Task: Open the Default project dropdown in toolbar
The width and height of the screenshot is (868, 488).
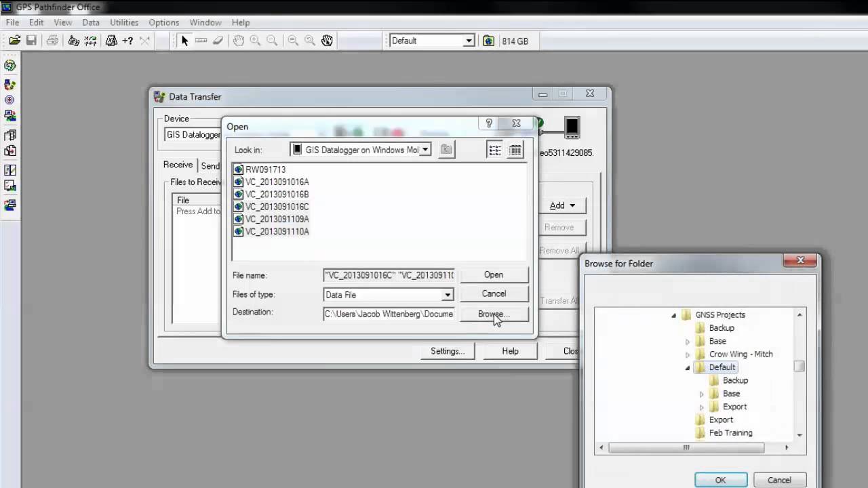Action: coord(469,41)
